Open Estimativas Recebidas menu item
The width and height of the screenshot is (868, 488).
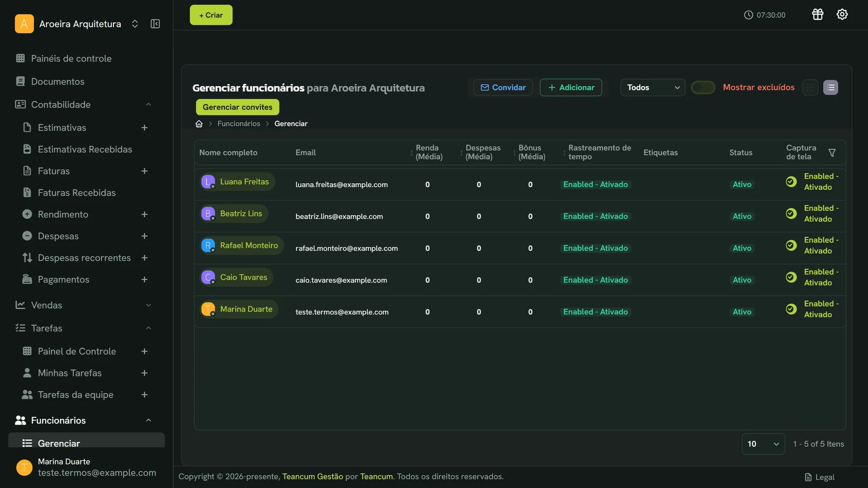(x=85, y=150)
